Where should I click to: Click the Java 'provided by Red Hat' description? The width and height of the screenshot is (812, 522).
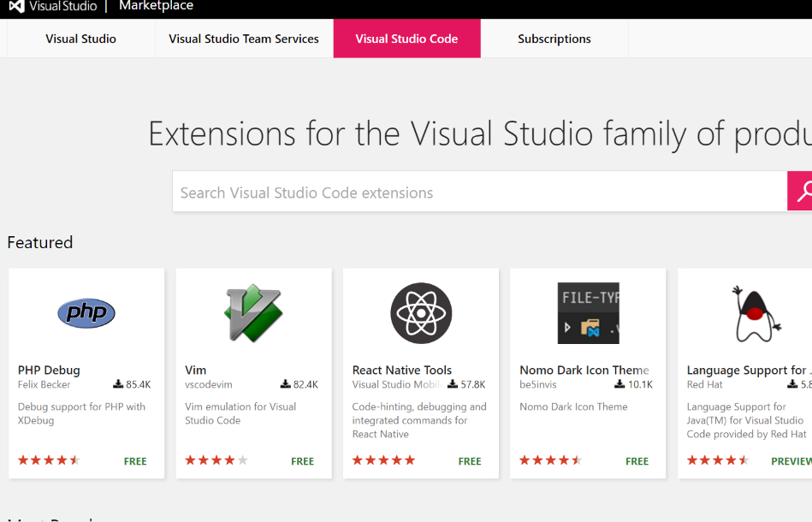pyautogui.click(x=747, y=420)
